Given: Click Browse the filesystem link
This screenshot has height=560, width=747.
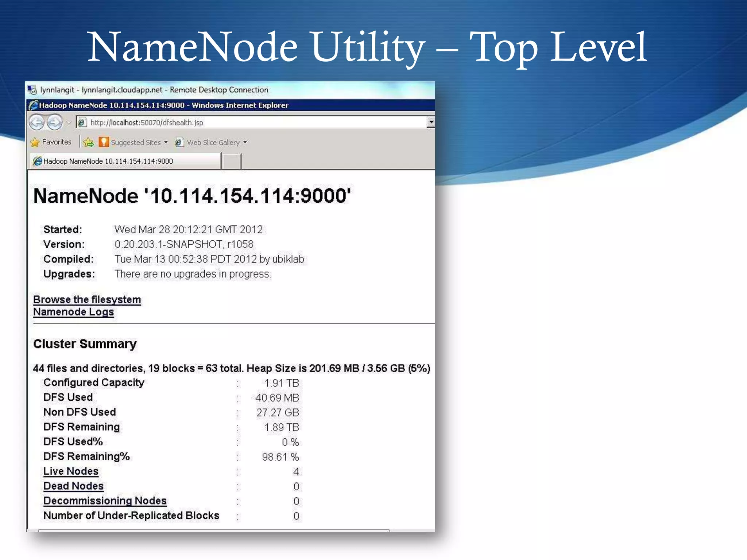Looking at the screenshot, I should [x=87, y=300].
